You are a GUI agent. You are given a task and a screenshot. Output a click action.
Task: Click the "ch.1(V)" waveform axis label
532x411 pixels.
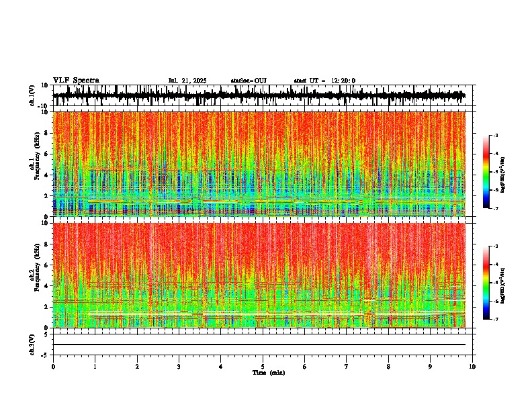(32, 95)
